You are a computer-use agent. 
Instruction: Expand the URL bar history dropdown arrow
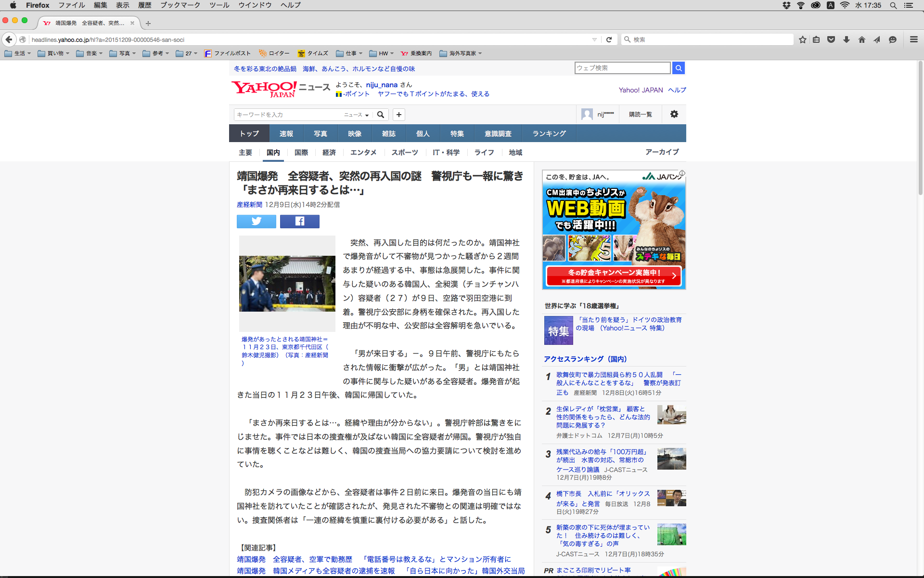(x=594, y=39)
